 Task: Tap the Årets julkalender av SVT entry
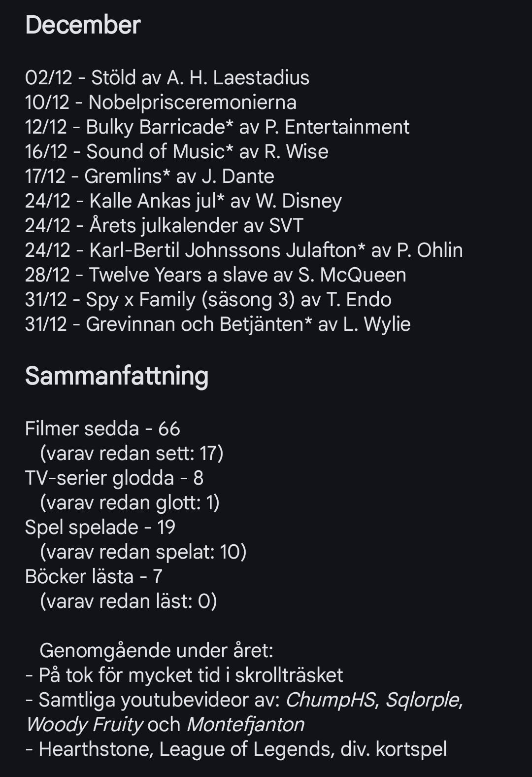pyautogui.click(x=164, y=226)
